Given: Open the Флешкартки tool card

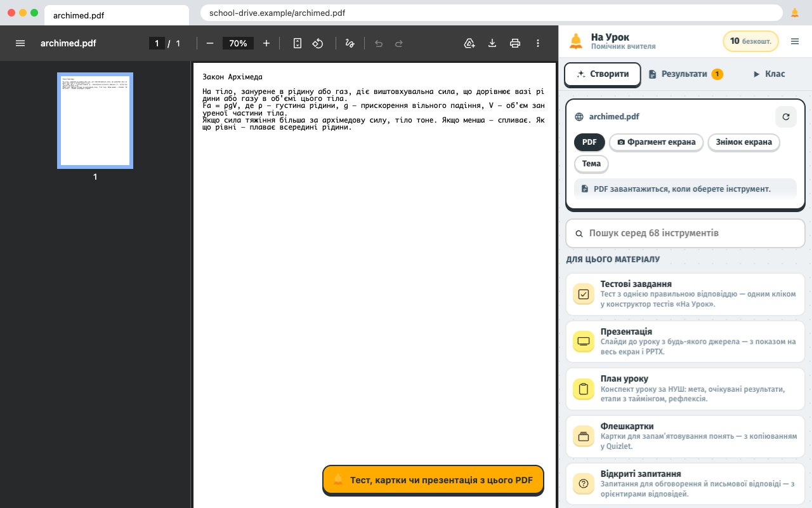Looking at the screenshot, I should click(685, 436).
